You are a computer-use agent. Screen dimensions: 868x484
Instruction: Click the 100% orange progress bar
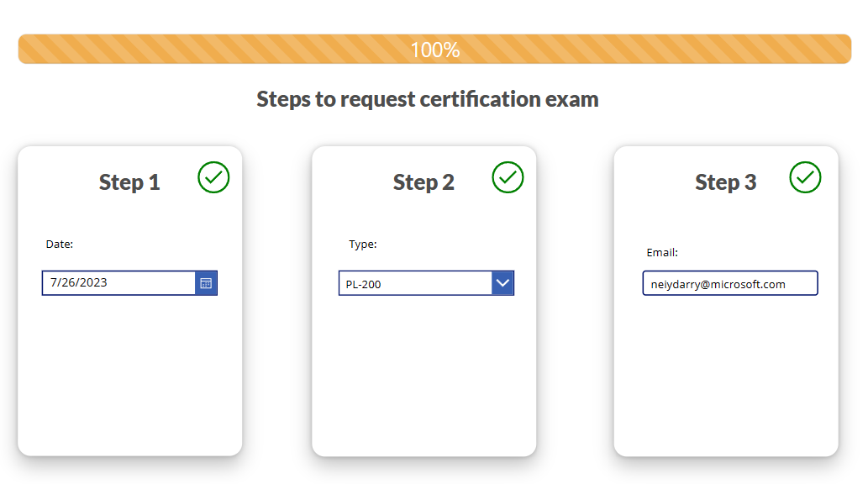434,50
